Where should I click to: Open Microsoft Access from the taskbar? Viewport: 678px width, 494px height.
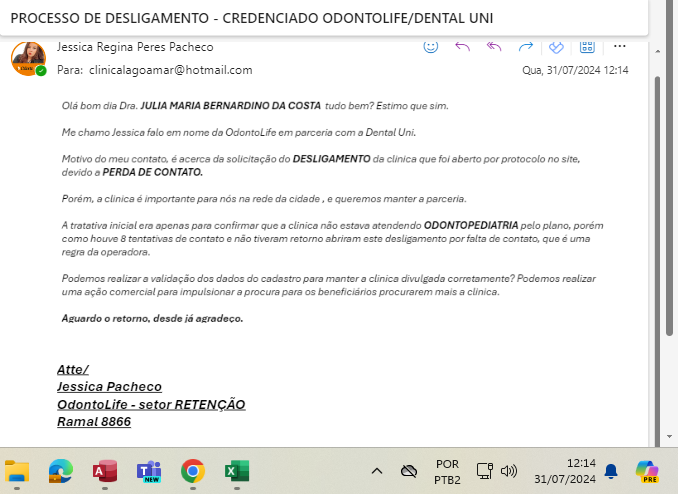point(105,471)
